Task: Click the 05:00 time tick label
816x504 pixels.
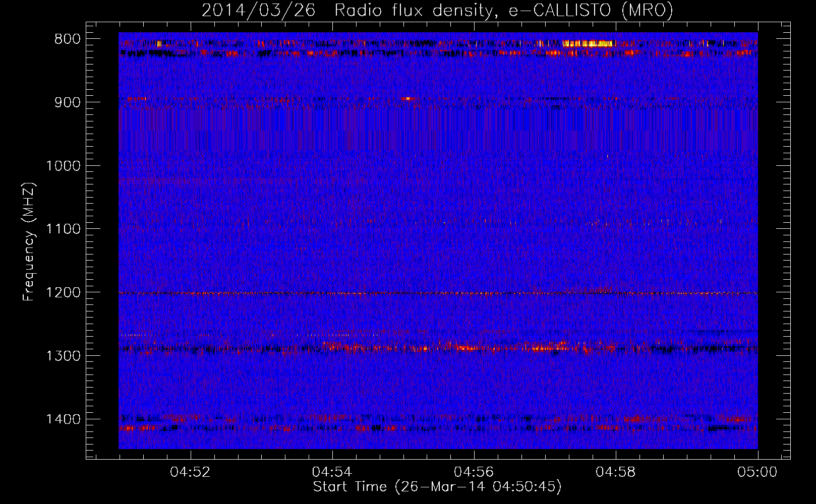Action: (x=757, y=472)
